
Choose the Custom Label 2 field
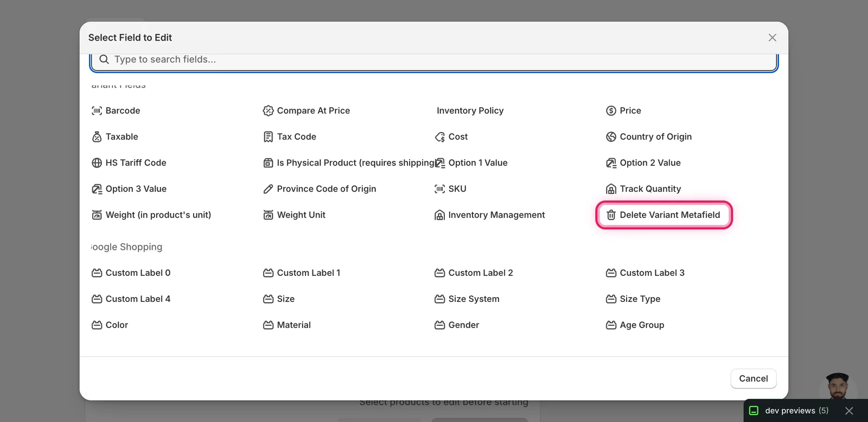[x=474, y=273]
